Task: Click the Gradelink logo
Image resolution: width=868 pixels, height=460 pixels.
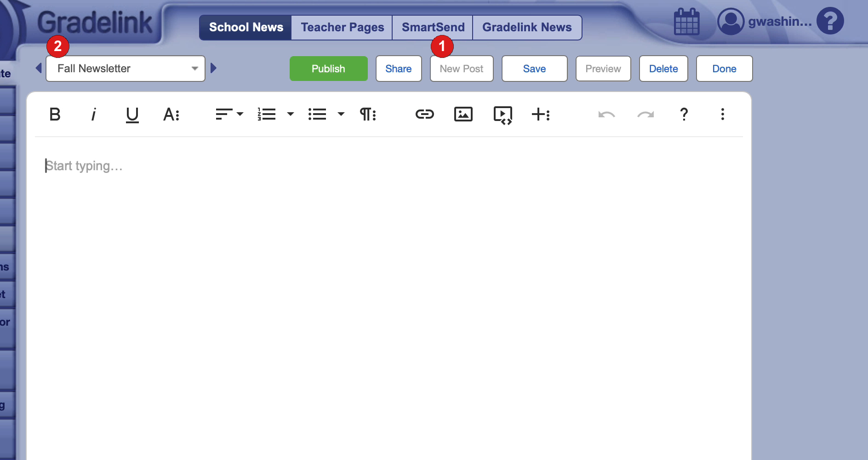Action: [x=95, y=22]
